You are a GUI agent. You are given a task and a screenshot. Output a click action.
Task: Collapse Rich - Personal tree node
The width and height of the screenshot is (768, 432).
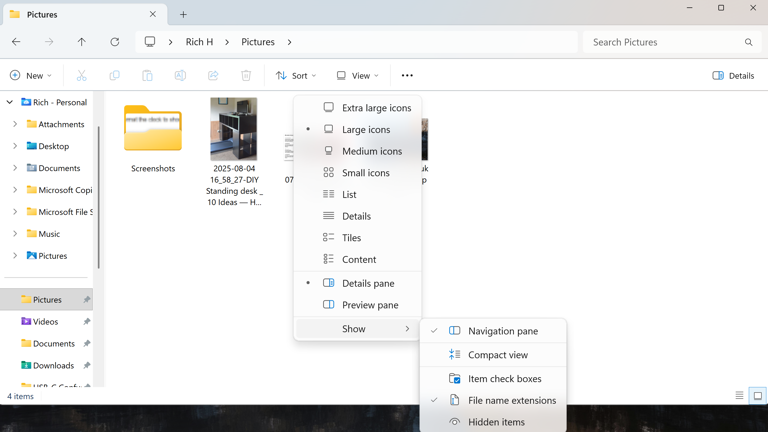9,102
